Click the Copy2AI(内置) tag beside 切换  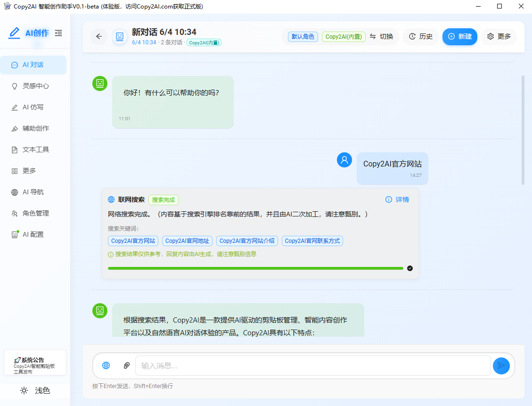point(344,37)
